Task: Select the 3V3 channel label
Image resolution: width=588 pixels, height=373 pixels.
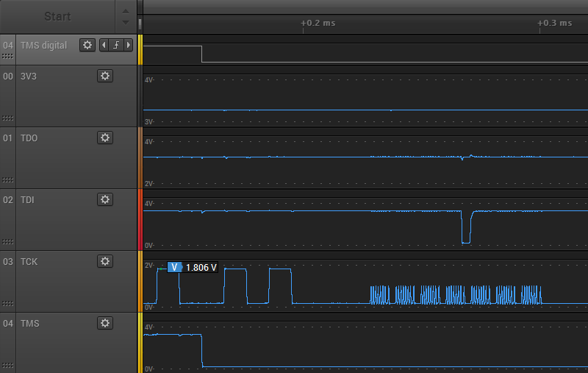Action: point(29,77)
